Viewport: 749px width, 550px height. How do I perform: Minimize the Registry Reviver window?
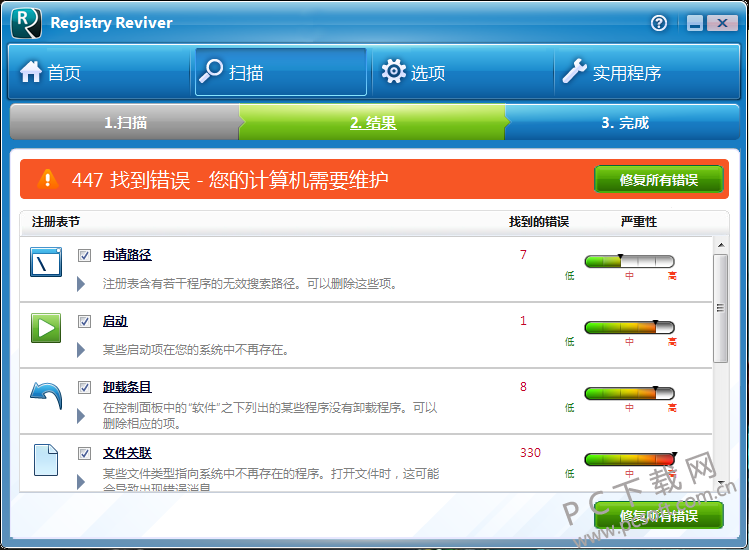click(695, 23)
